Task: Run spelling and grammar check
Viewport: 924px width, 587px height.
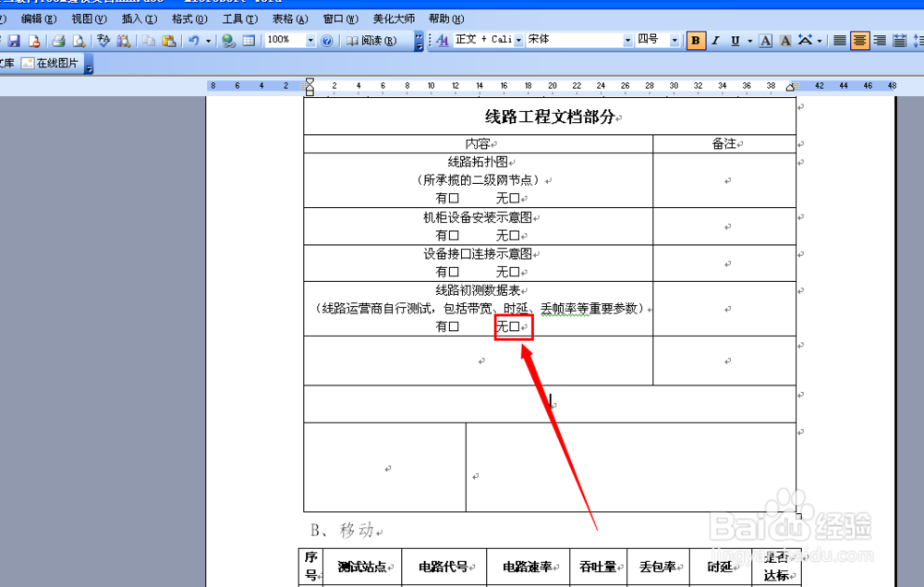Action: [x=103, y=41]
